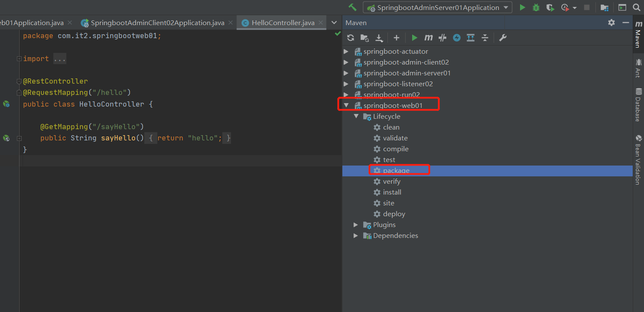Viewport: 644px width, 312px height.
Task: Close the SpringbootAdminClient02Application.java tab
Action: click(x=230, y=23)
